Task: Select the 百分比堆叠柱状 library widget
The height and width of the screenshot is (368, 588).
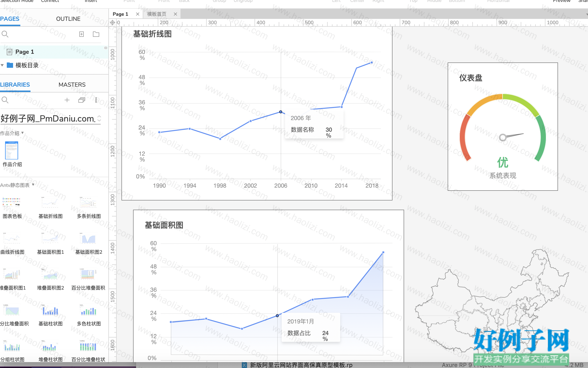Action: [x=88, y=351]
